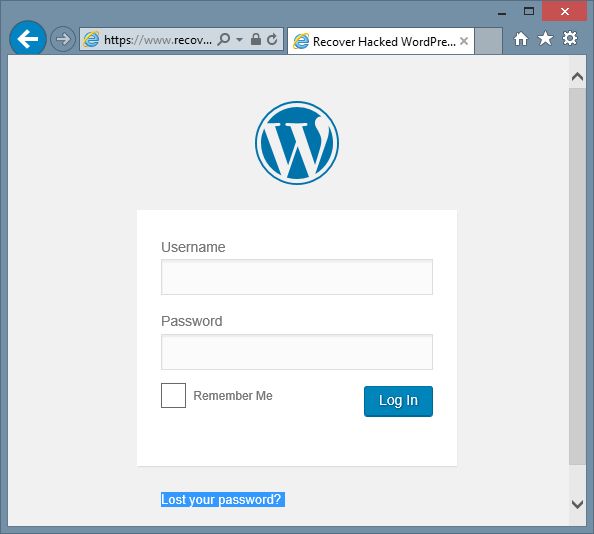This screenshot has height=534, width=594.
Task: Maximize the browser window
Action: 529,11
